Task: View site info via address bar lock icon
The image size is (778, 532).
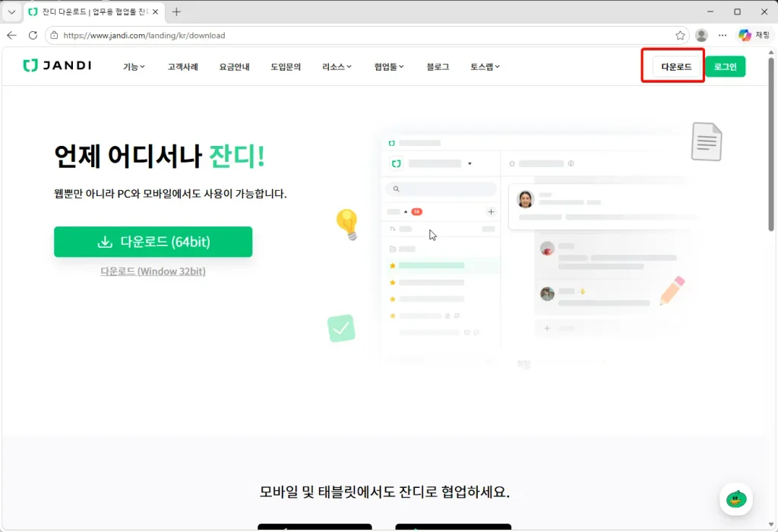Action: [x=54, y=35]
